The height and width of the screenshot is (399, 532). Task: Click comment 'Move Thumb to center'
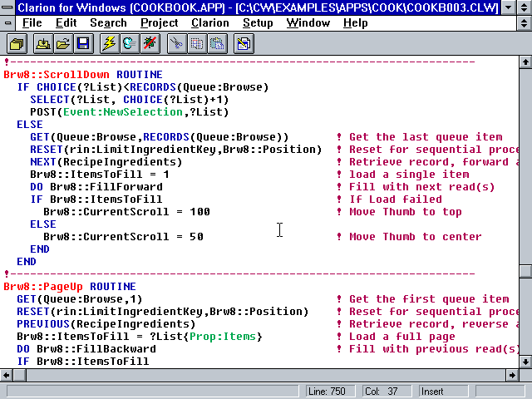tap(416, 236)
